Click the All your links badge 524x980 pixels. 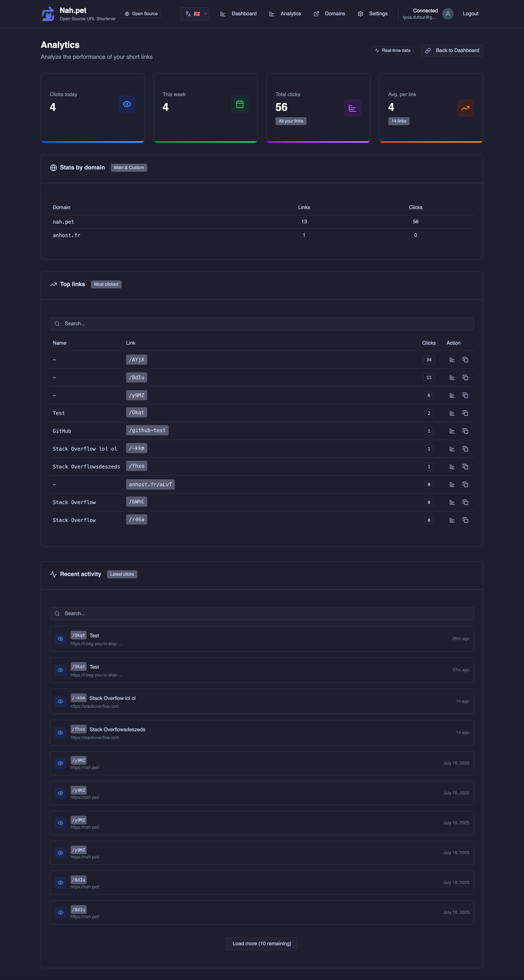291,121
